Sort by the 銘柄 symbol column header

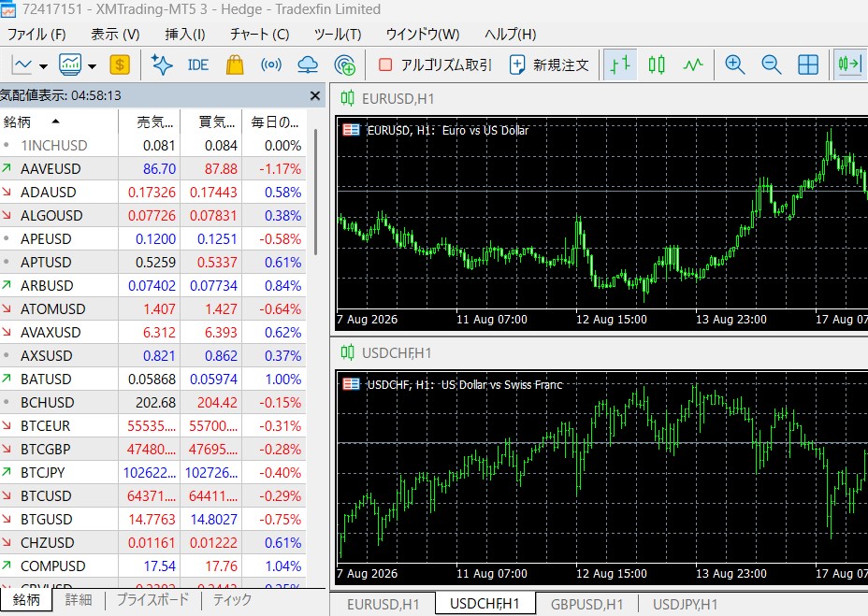pyautogui.click(x=59, y=122)
